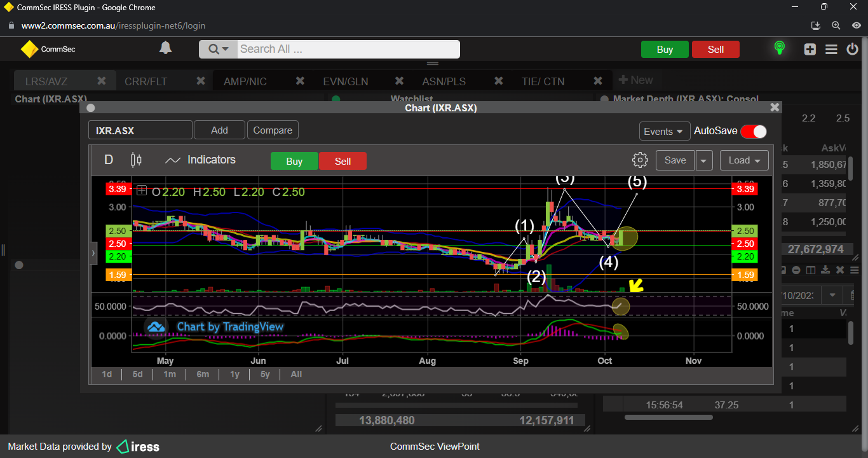This screenshot has height=458, width=868.
Task: Open the Load dropdown
Action: tap(743, 160)
